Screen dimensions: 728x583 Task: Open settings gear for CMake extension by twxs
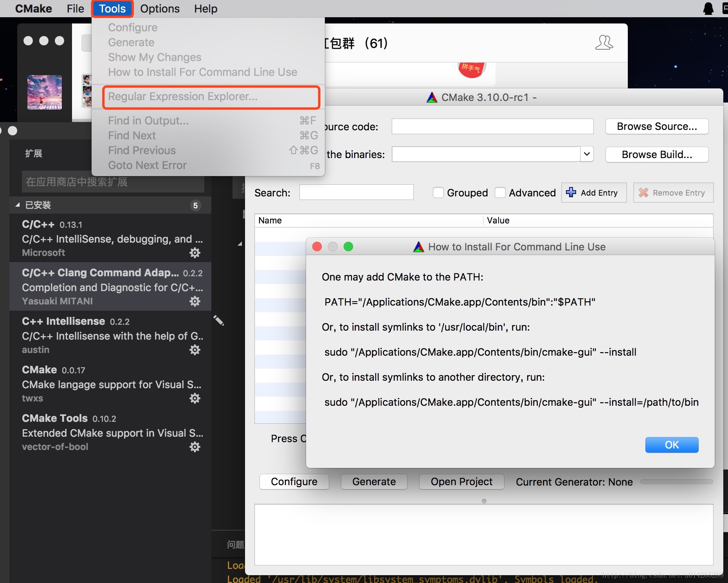tap(195, 398)
